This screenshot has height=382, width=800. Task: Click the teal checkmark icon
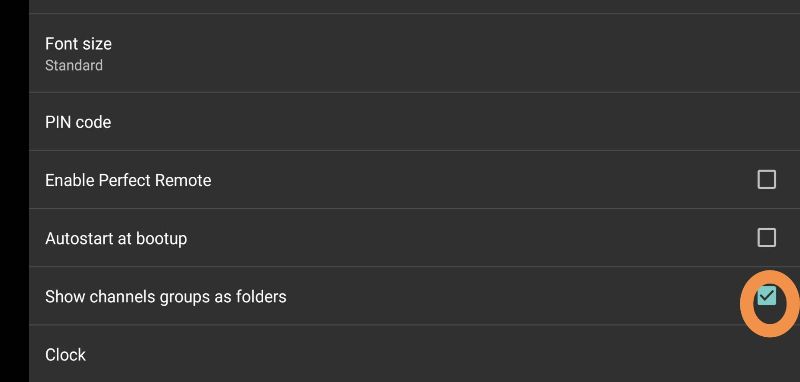766,296
